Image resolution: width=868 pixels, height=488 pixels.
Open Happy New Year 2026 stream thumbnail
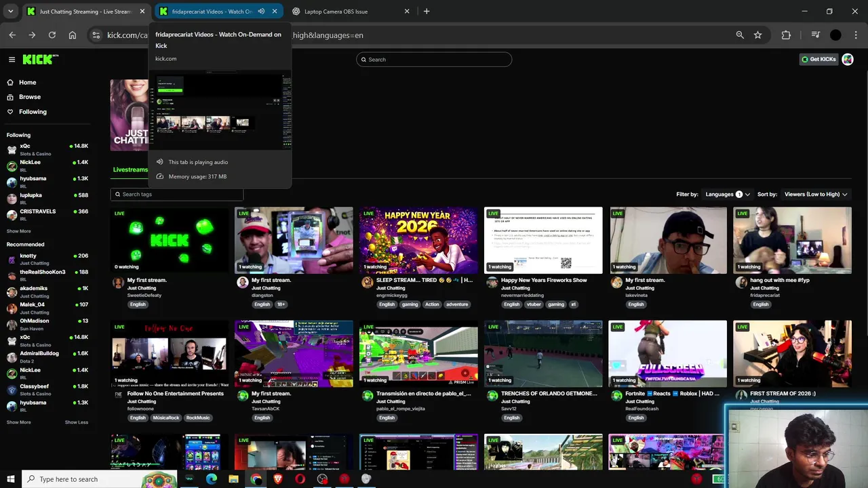pos(418,240)
